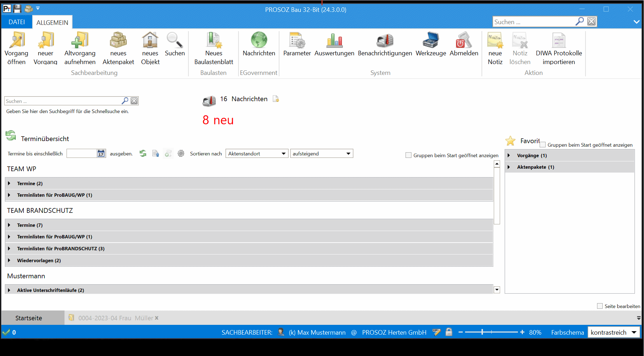Viewport: 644px width, 356px height.
Task: Click the top-right Suchen input field
Action: pos(534,22)
